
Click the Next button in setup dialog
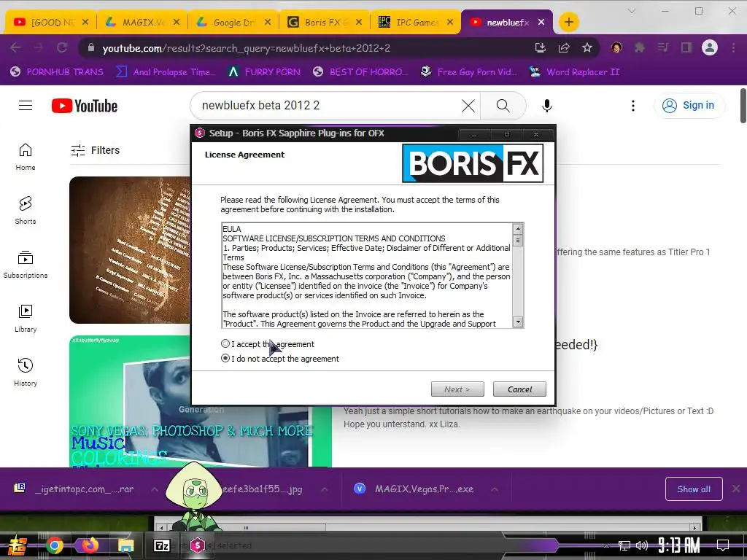[457, 389]
